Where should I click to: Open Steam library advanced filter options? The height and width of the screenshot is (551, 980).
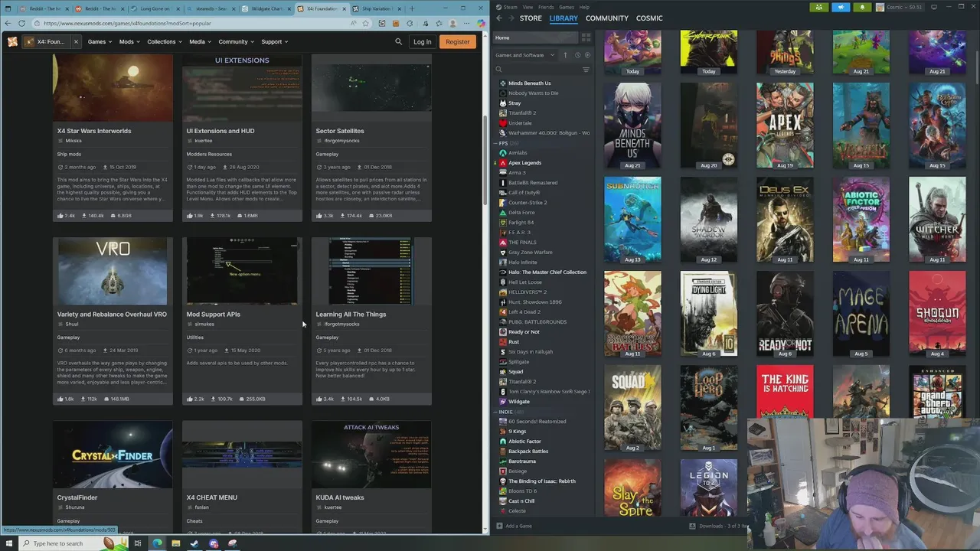coord(586,70)
